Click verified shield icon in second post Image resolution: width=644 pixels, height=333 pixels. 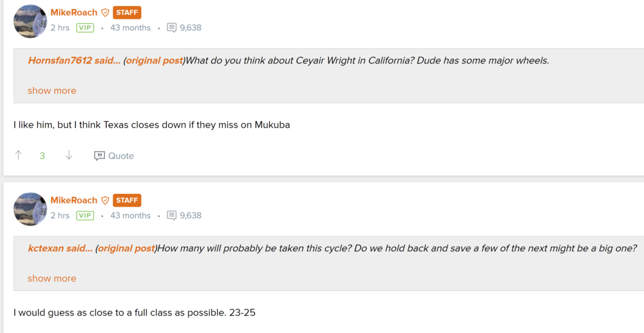tap(105, 200)
